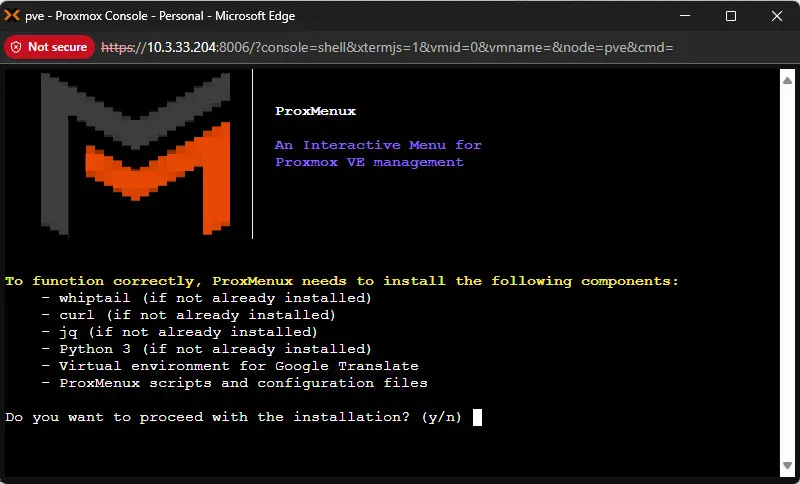This screenshot has height=484, width=800.
Task: Minimize the Proxmox Console window
Action: (686, 16)
